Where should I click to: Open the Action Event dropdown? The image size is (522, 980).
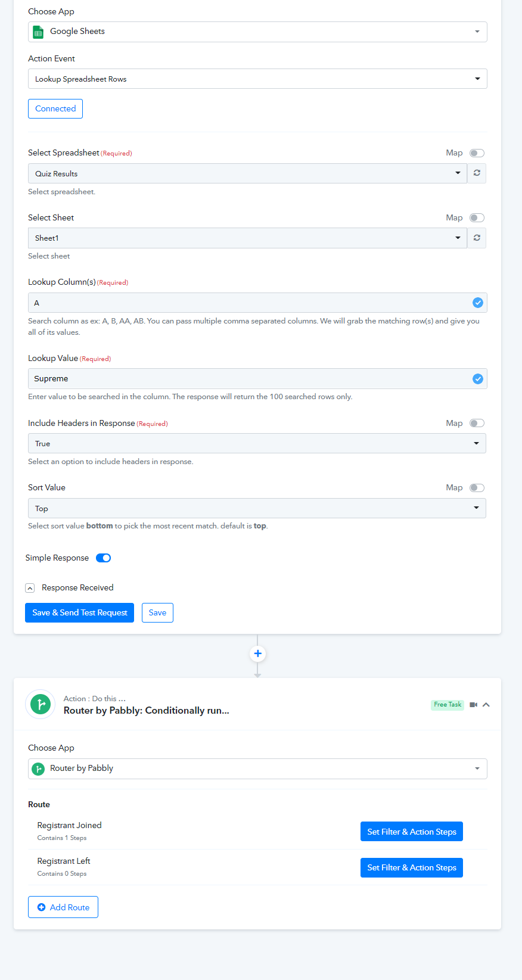[257, 79]
